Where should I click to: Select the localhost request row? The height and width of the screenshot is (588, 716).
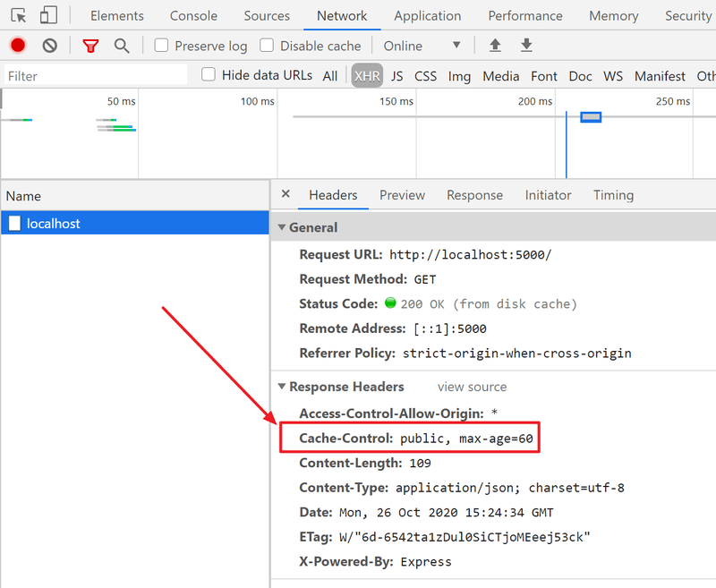click(134, 223)
